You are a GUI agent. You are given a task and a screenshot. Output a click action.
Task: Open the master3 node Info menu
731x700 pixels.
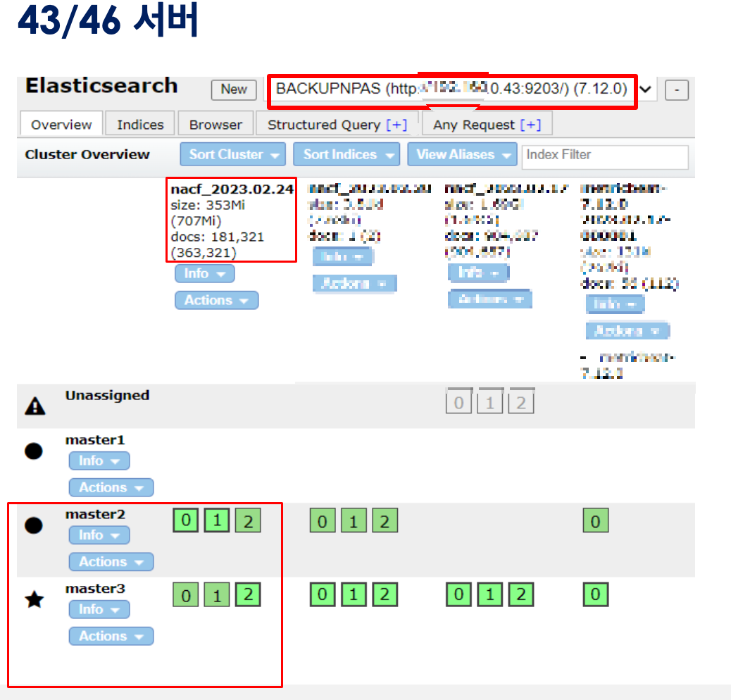coord(99,609)
